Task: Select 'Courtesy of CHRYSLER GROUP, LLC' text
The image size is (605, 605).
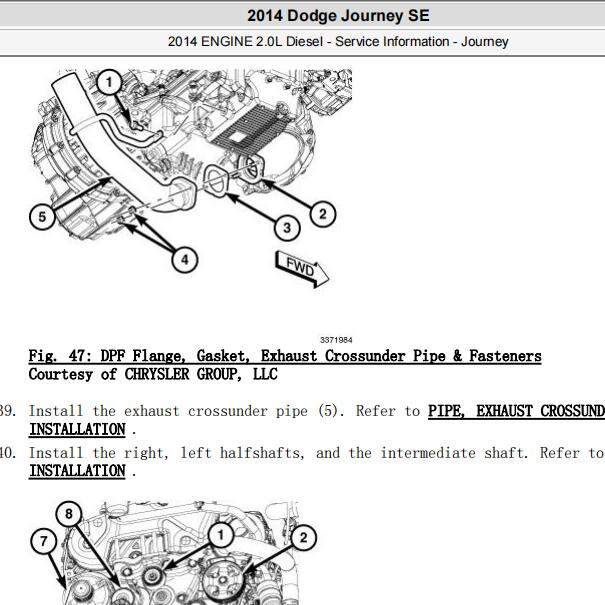Action: (153, 374)
